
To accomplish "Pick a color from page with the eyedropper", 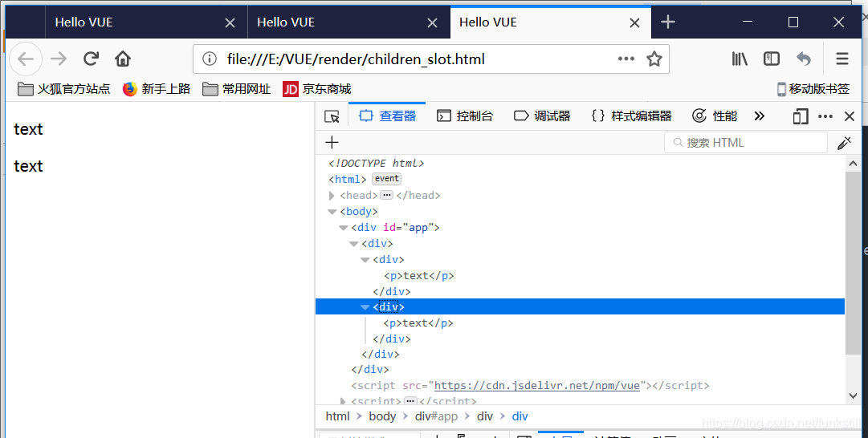I will [x=844, y=143].
